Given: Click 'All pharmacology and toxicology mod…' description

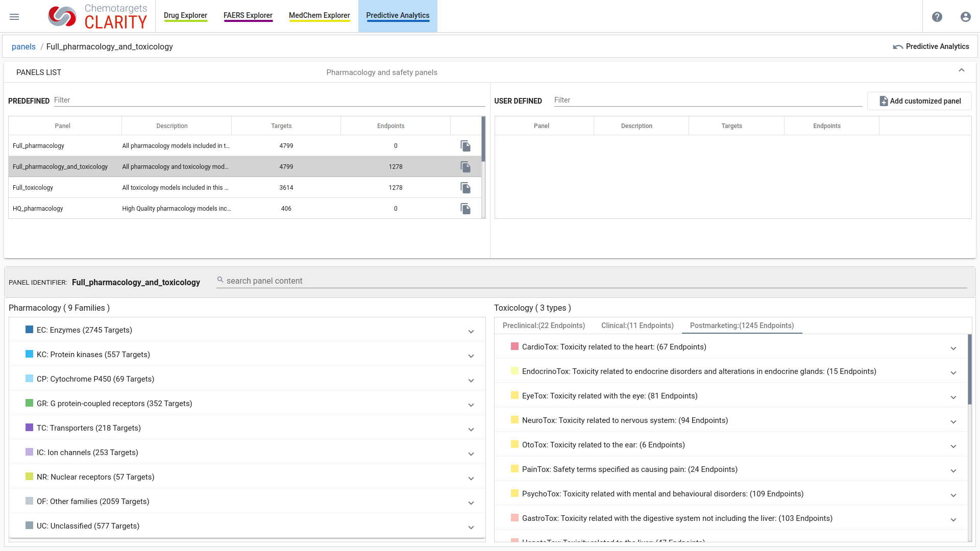Looking at the screenshot, I should (x=176, y=167).
